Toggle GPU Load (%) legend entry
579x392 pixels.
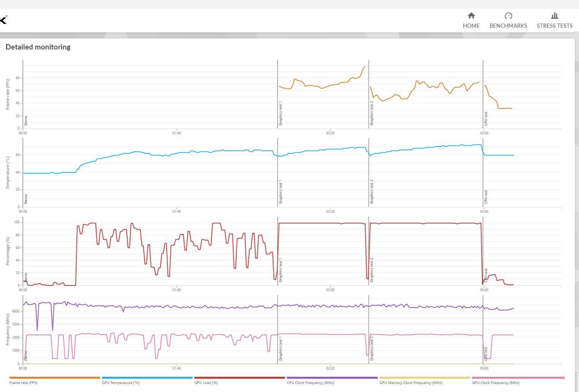(x=206, y=382)
